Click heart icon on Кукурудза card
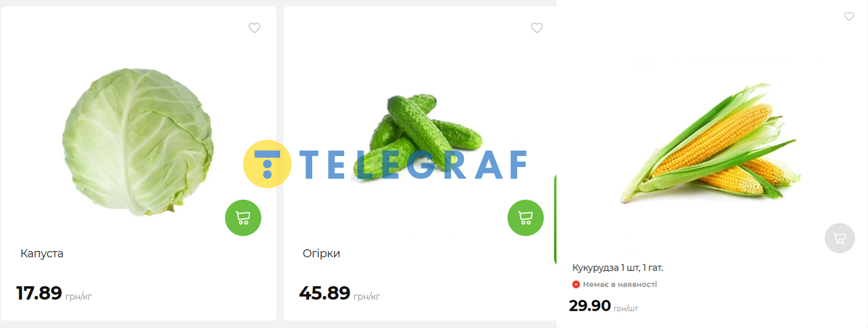 (849, 16)
